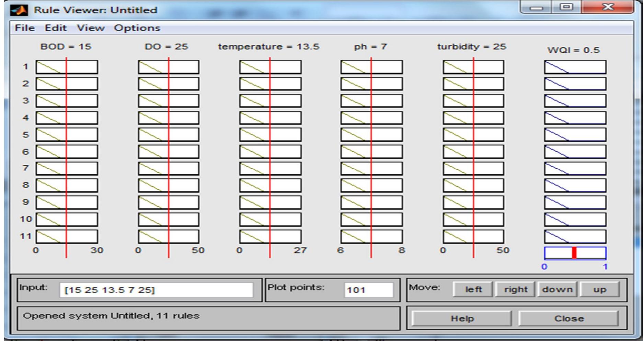The width and height of the screenshot is (644, 341).
Task: Close the window with title bar X
Action: pos(608,7)
